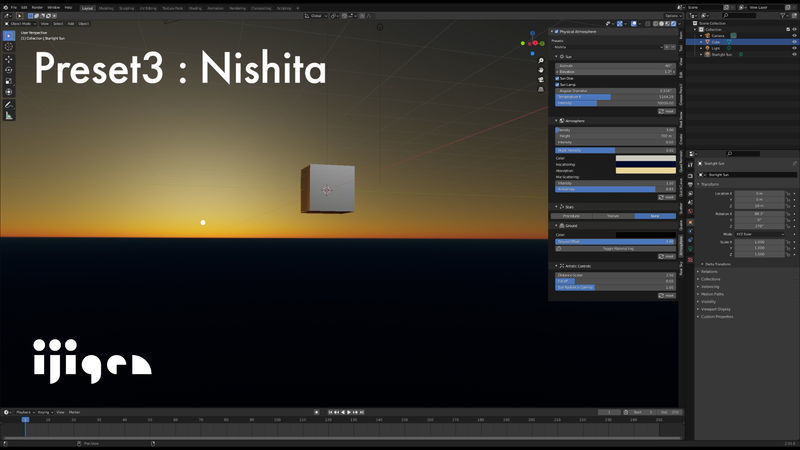The image size is (800, 450).
Task: Expand the Delta Transform section
Action: (717, 264)
